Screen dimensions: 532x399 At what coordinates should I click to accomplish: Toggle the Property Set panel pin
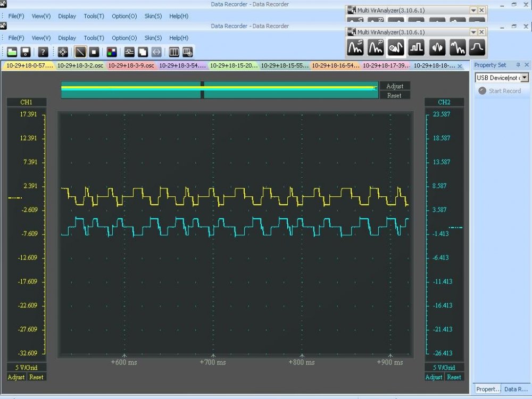(518, 65)
